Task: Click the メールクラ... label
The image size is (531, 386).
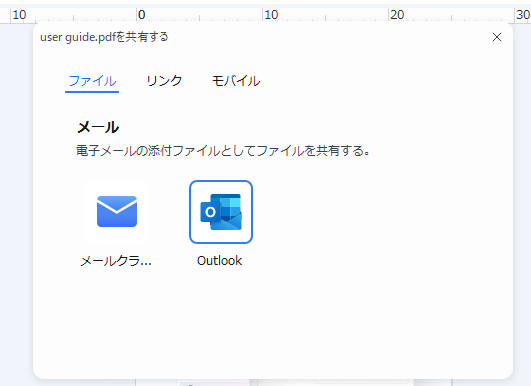Action: (116, 261)
